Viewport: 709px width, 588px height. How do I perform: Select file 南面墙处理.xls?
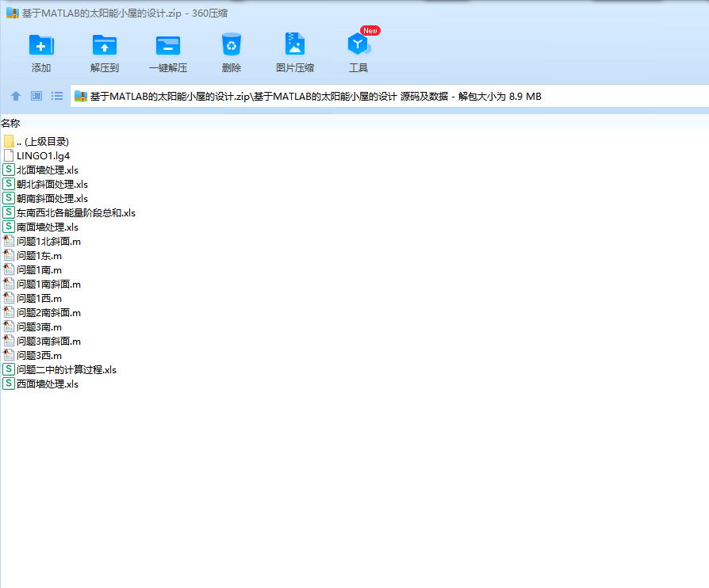click(x=40, y=227)
